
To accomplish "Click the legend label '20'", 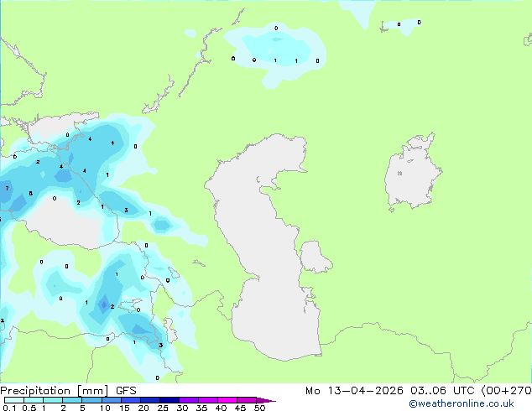I will (143, 408).
